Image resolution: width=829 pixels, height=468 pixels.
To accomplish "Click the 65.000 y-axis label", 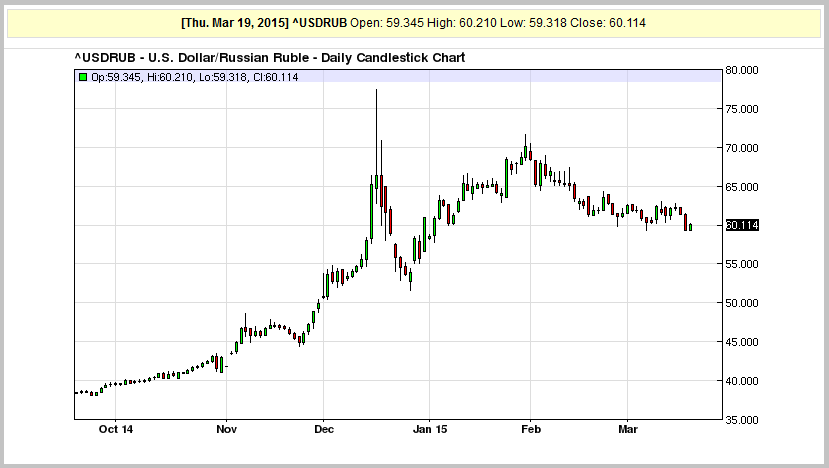I will click(x=742, y=187).
